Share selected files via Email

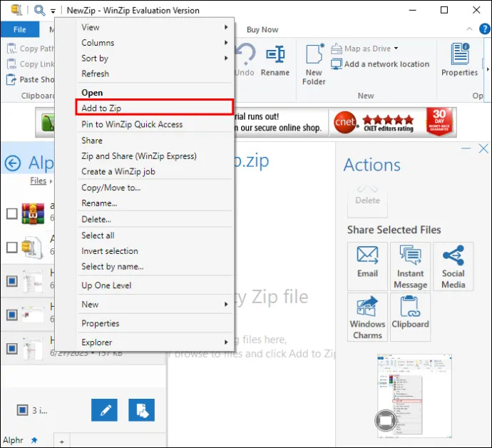(x=367, y=266)
